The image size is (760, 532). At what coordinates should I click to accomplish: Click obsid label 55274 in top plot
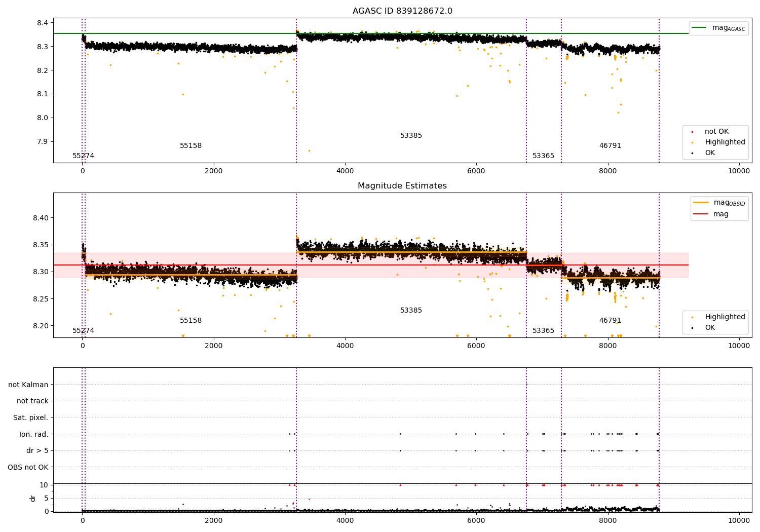pos(83,156)
